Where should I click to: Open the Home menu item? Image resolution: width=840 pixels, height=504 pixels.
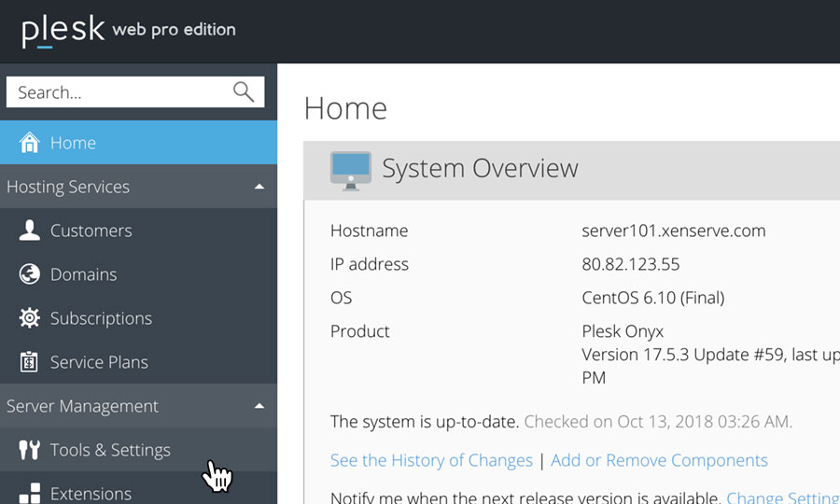point(138,143)
